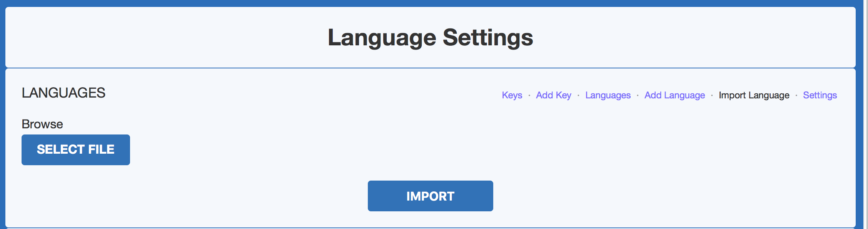Click the Add Language link

click(674, 95)
